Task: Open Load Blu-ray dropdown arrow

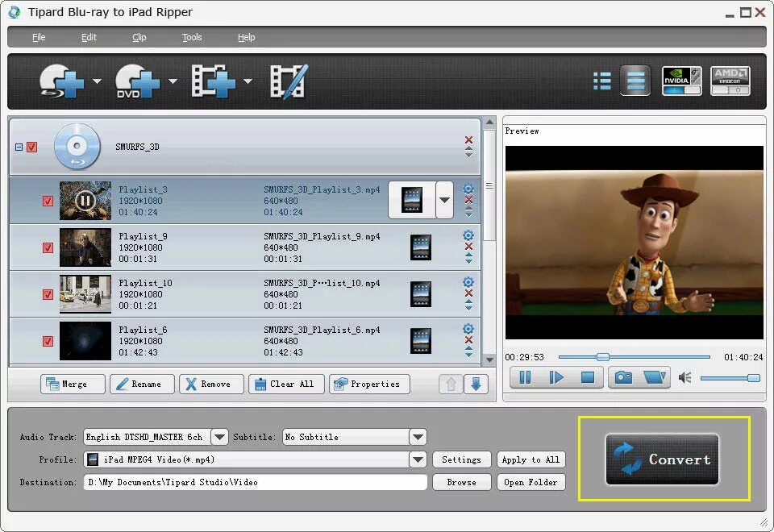Action: point(98,81)
